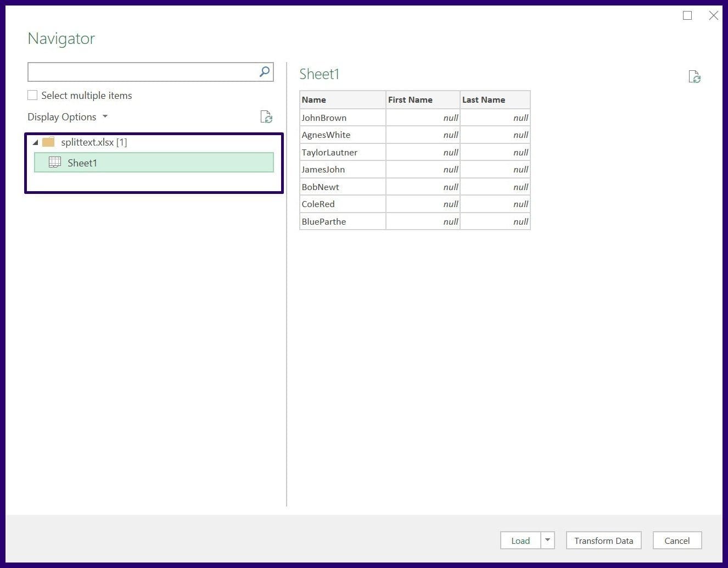Click the search magnifier icon
The image size is (728, 568).
coord(265,71)
